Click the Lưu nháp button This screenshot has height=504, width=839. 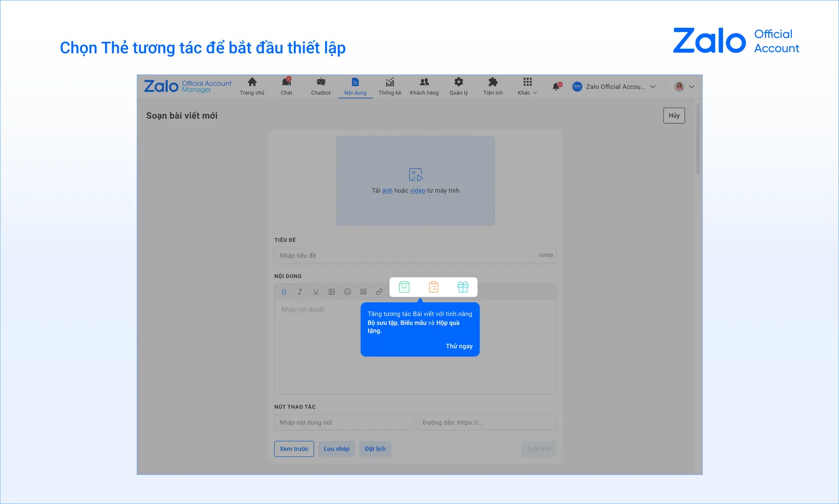337,449
